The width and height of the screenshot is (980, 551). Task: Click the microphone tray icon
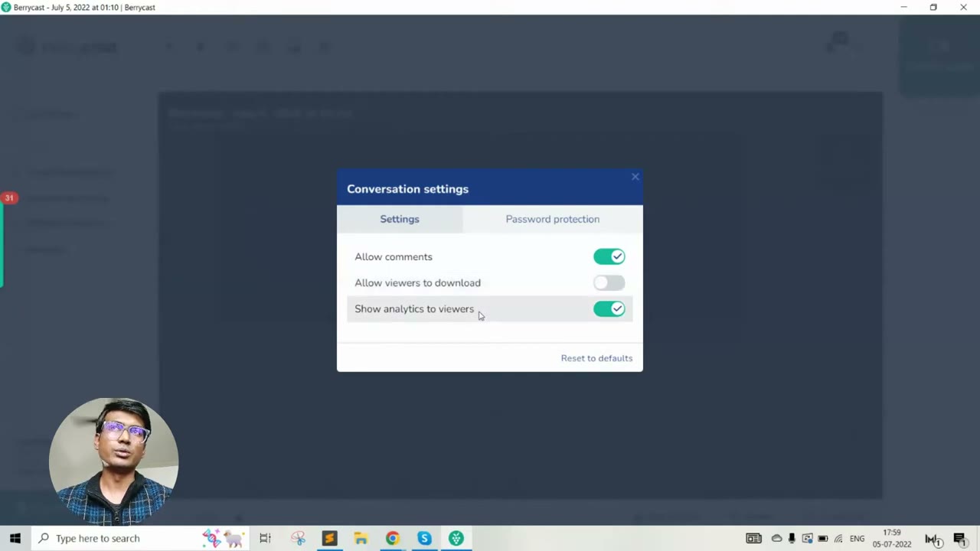[x=792, y=539]
